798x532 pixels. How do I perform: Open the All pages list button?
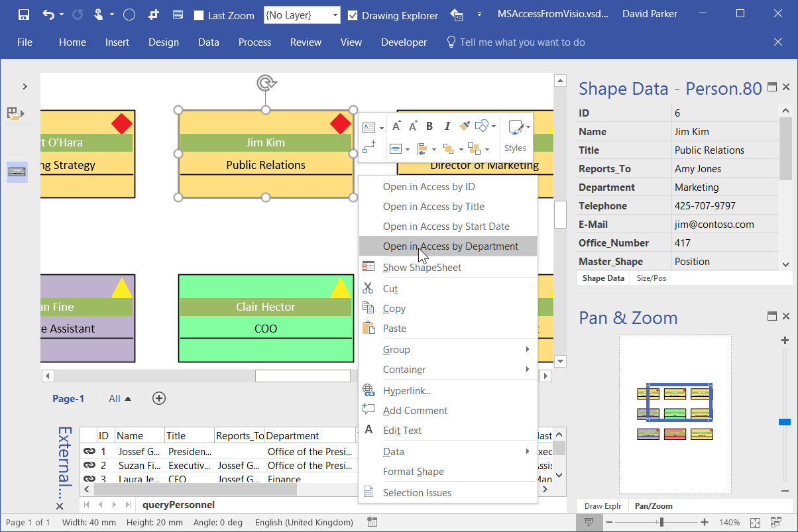(x=120, y=399)
